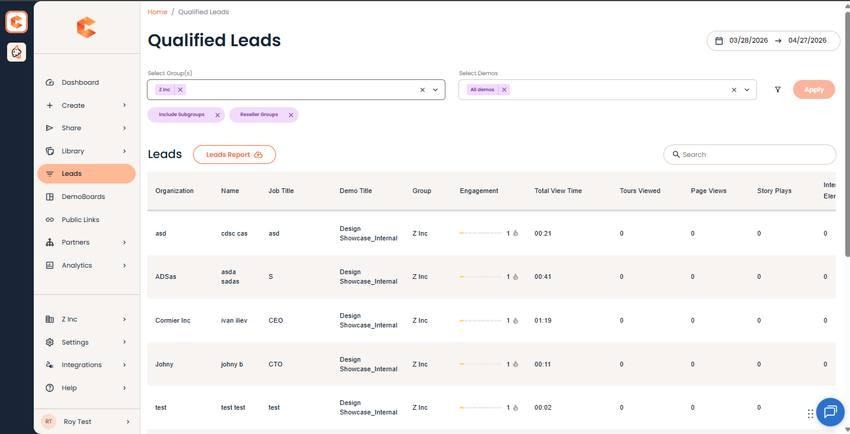850x434 pixels.
Task: Open the chat support widget icon
Action: 830,412
